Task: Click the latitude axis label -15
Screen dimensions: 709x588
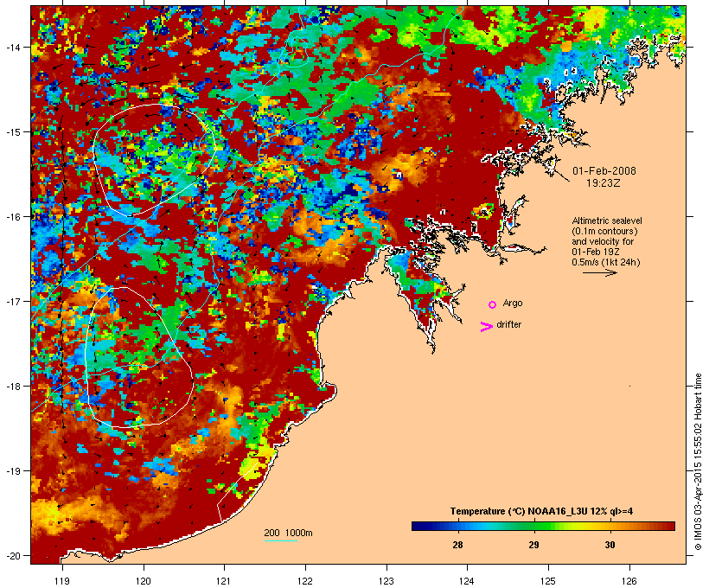Action: (x=12, y=132)
